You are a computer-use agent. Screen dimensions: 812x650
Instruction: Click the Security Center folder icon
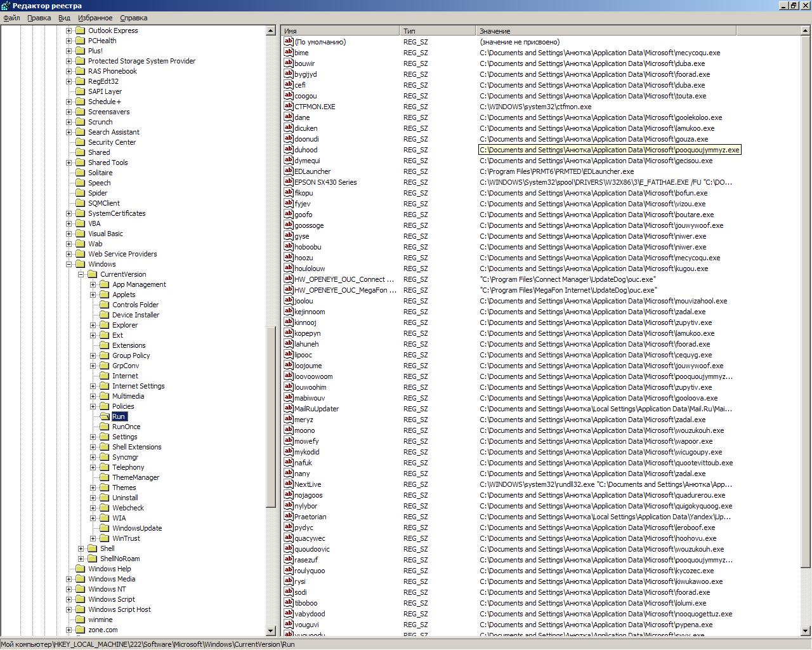(80, 142)
